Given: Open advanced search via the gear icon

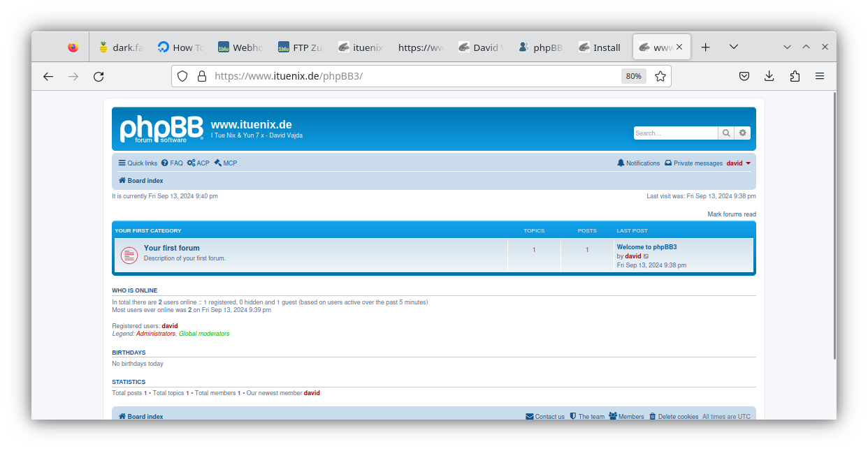Looking at the screenshot, I should pos(742,133).
